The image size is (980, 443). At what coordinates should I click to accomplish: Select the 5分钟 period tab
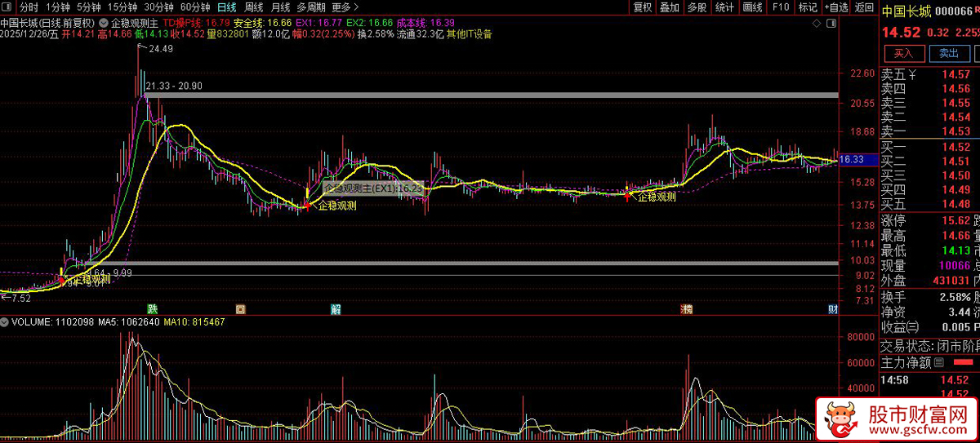click(88, 7)
